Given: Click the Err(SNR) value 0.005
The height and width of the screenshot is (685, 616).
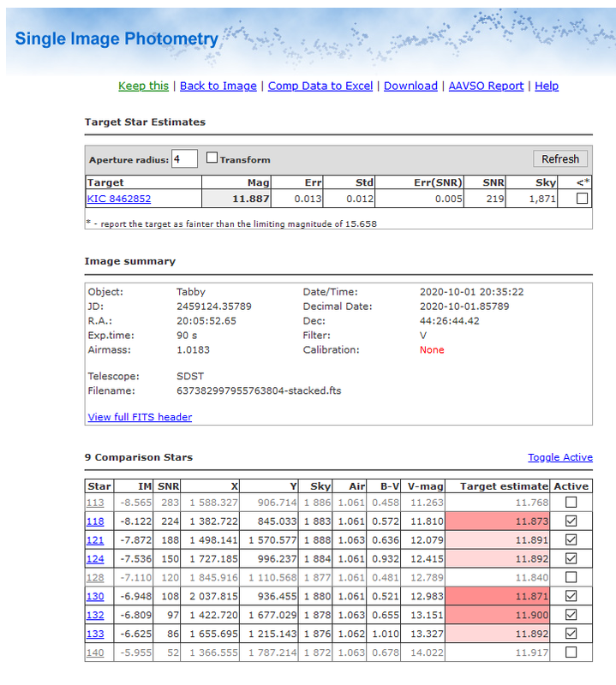Looking at the screenshot, I should 449,199.
